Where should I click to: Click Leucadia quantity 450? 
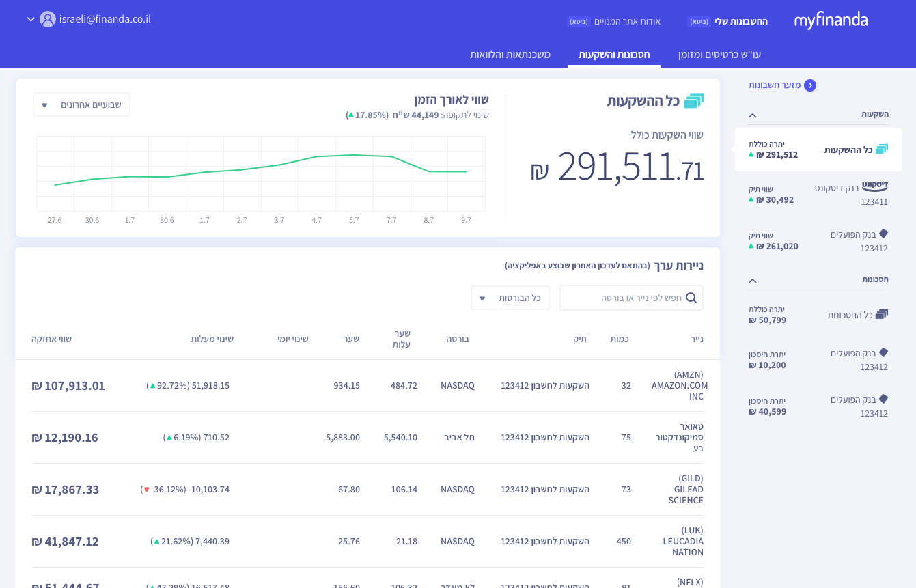click(x=624, y=542)
